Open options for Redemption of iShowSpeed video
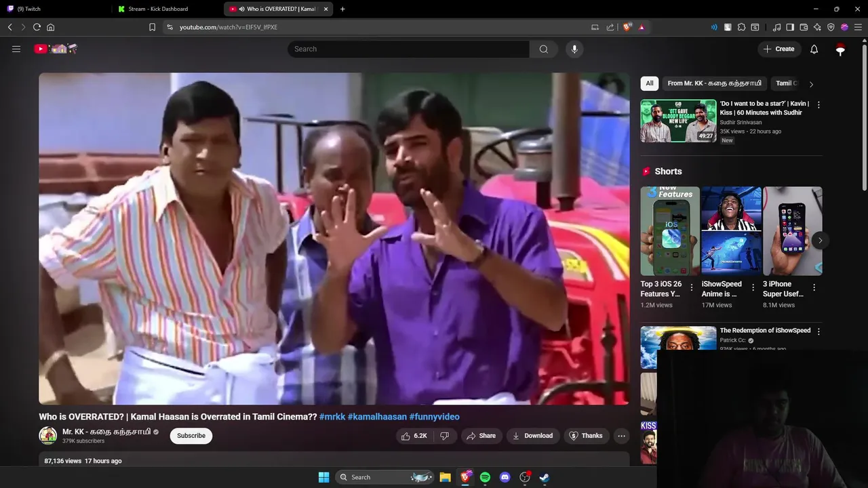The width and height of the screenshot is (868, 488). [818, 331]
